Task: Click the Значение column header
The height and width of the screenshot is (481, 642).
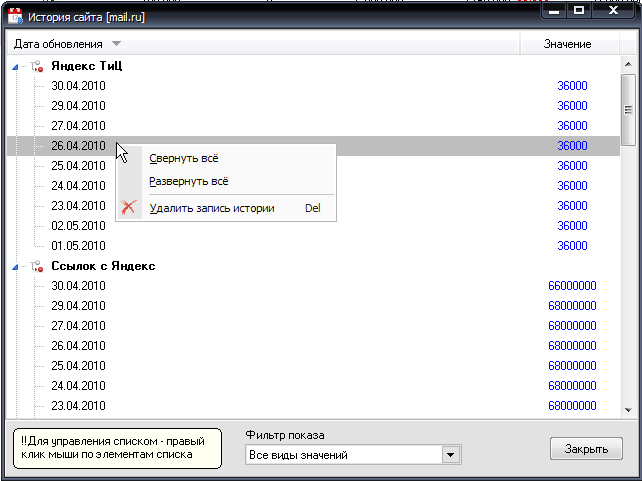Action: 567,44
